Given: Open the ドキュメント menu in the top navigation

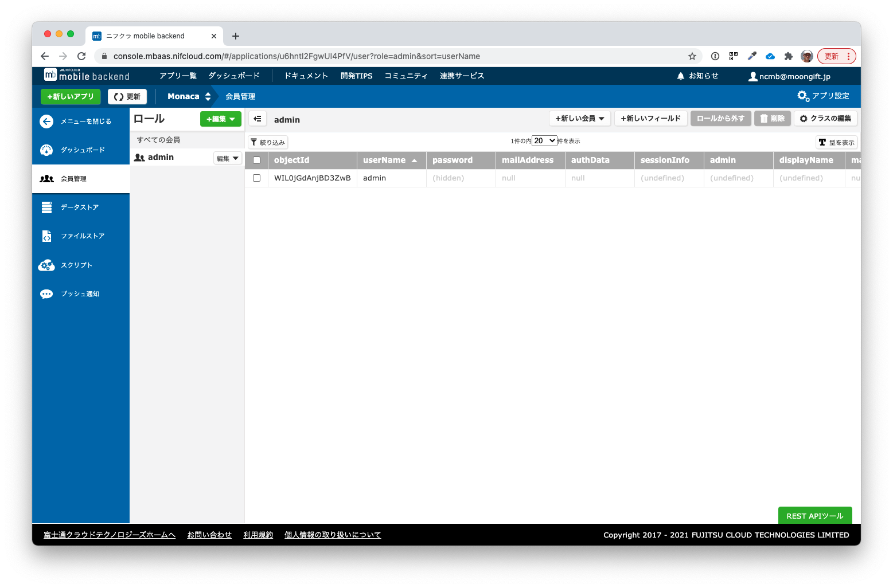Looking at the screenshot, I should 306,76.
